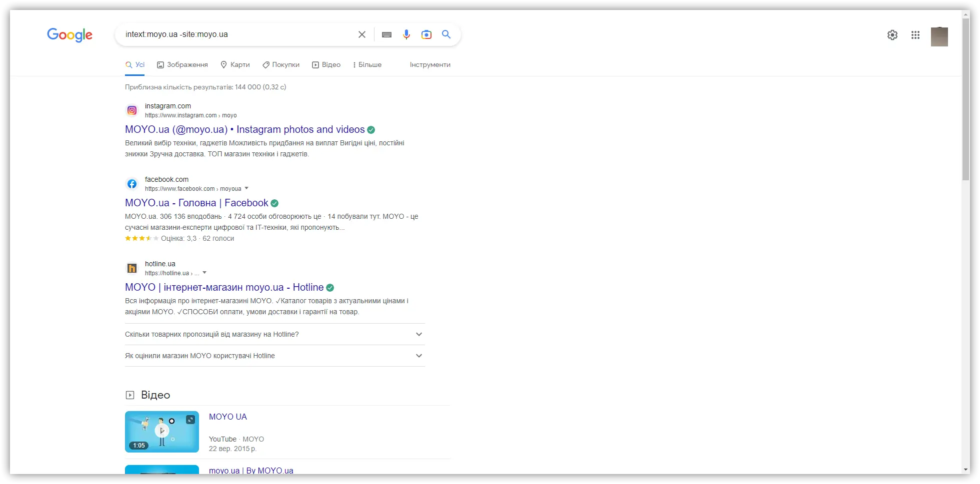Click the Instagram favicon in first result
The width and height of the screenshot is (980, 484).
(x=132, y=110)
